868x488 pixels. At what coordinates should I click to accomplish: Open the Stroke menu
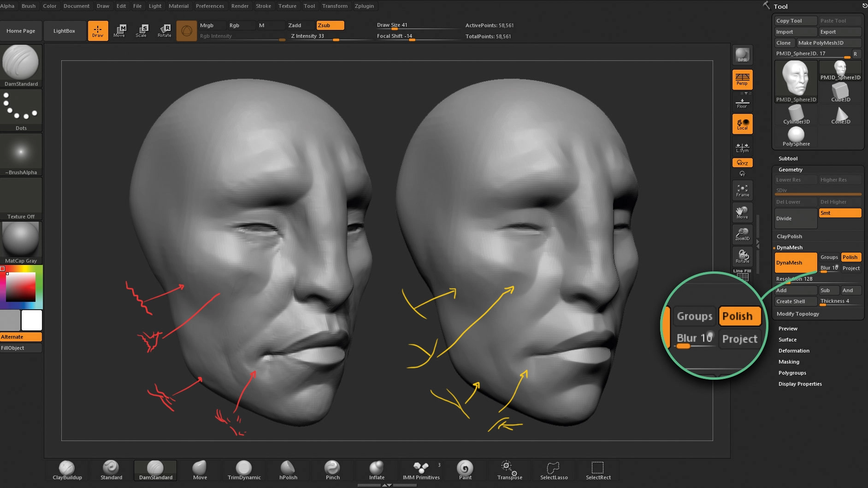[263, 6]
